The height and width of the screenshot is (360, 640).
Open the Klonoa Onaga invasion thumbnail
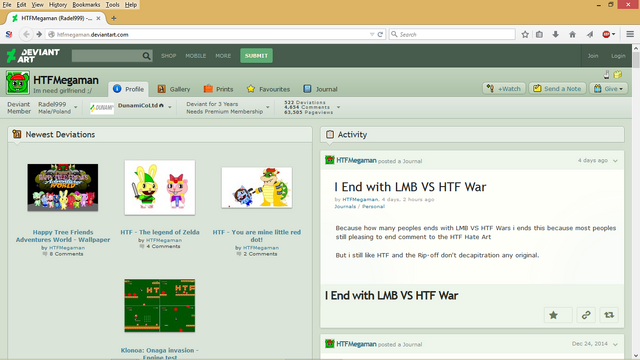tap(160, 306)
